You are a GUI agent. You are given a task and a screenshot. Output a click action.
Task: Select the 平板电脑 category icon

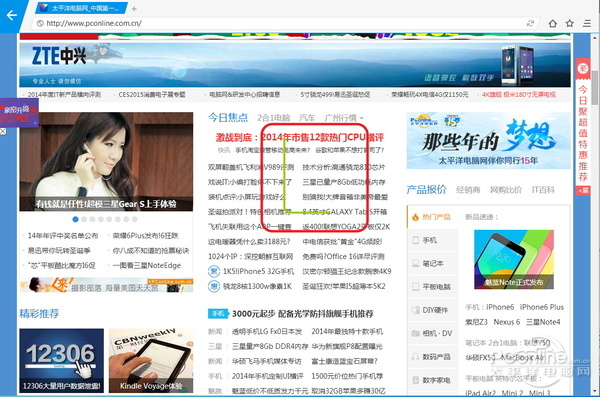(x=416, y=287)
